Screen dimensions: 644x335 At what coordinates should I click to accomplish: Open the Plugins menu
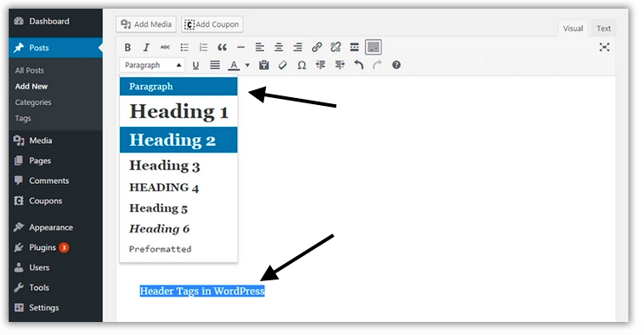coord(56,247)
